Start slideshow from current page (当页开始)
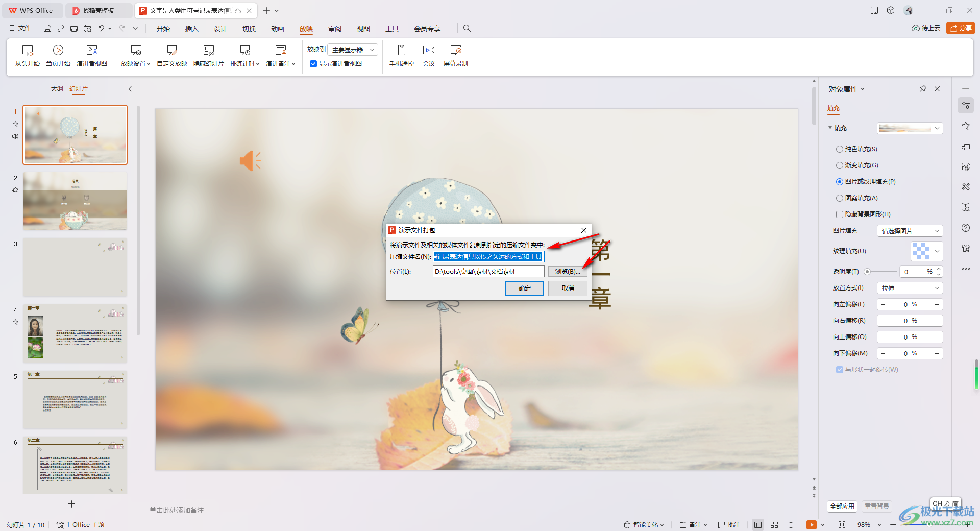Viewport: 980px width, 531px height. click(58, 56)
